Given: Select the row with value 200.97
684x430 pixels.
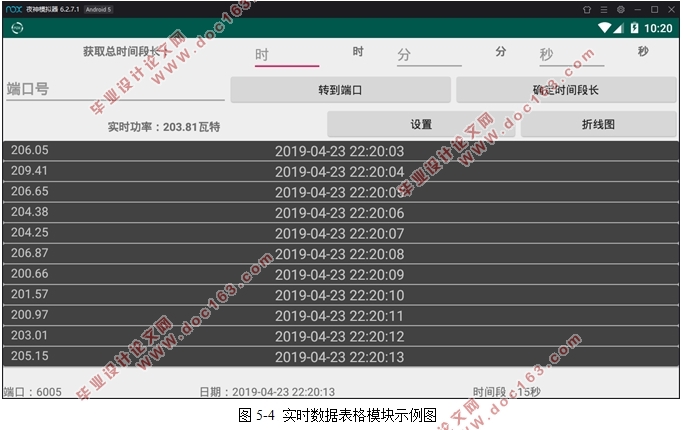Looking at the screenshot, I should click(x=341, y=315).
